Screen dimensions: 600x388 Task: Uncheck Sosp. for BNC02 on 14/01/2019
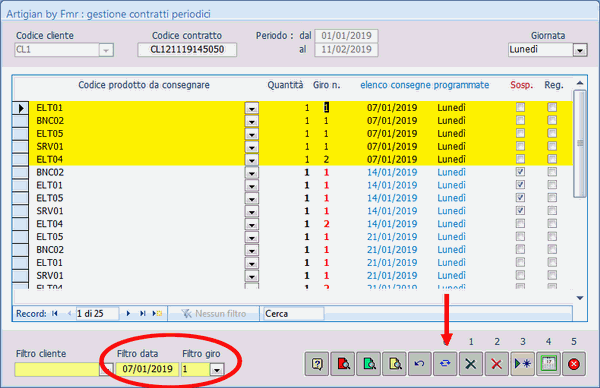tap(520, 172)
